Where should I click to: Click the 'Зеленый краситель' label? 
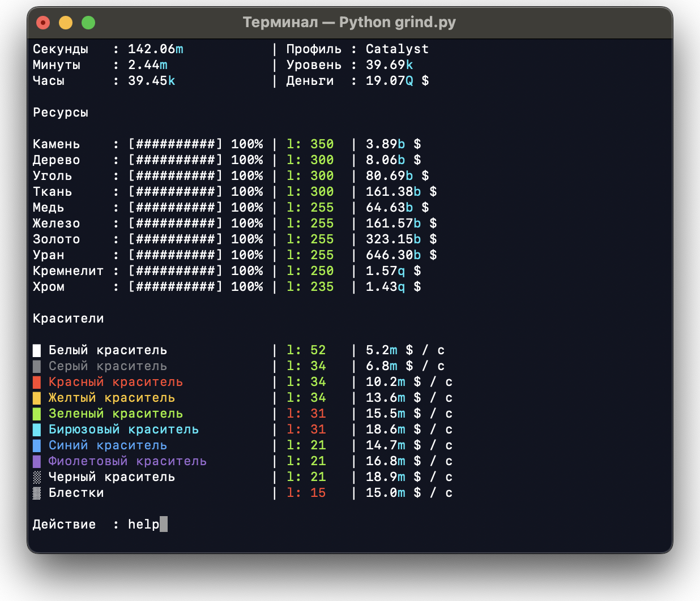pyautogui.click(x=116, y=414)
